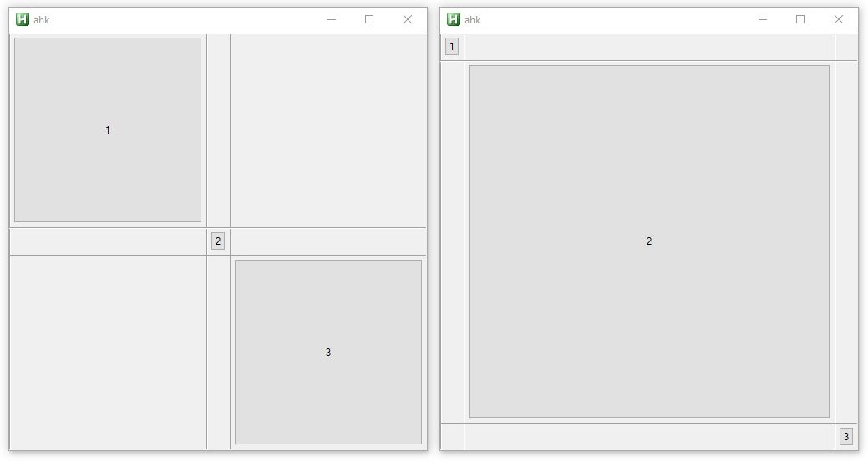Close the left ahk window
The height and width of the screenshot is (462, 868).
point(408,19)
